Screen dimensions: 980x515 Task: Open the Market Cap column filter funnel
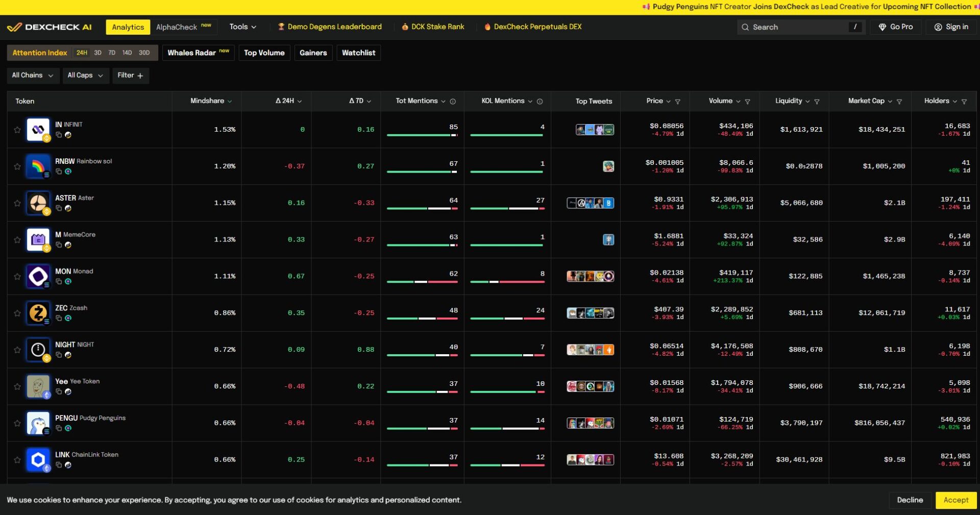[899, 102]
